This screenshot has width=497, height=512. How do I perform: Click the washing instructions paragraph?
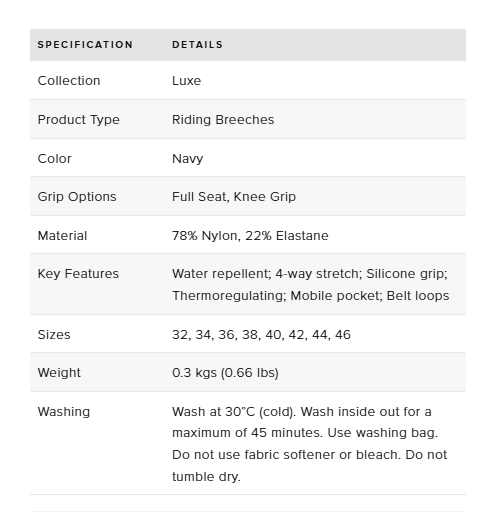coord(310,444)
